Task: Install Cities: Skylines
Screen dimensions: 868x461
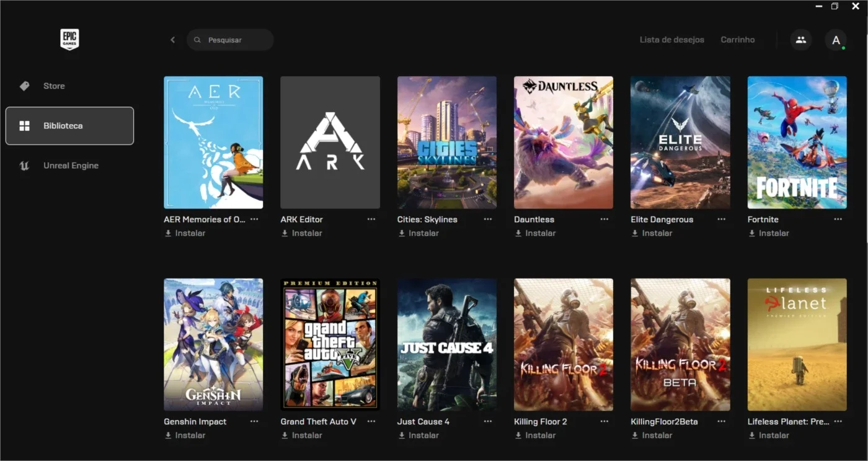Action: click(x=418, y=233)
